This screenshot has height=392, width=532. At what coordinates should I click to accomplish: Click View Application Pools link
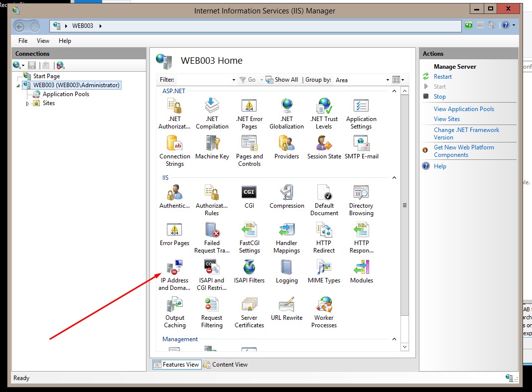click(464, 109)
